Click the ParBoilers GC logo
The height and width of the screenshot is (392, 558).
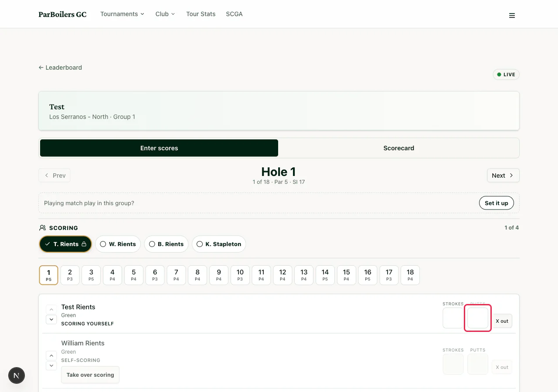[62, 14]
